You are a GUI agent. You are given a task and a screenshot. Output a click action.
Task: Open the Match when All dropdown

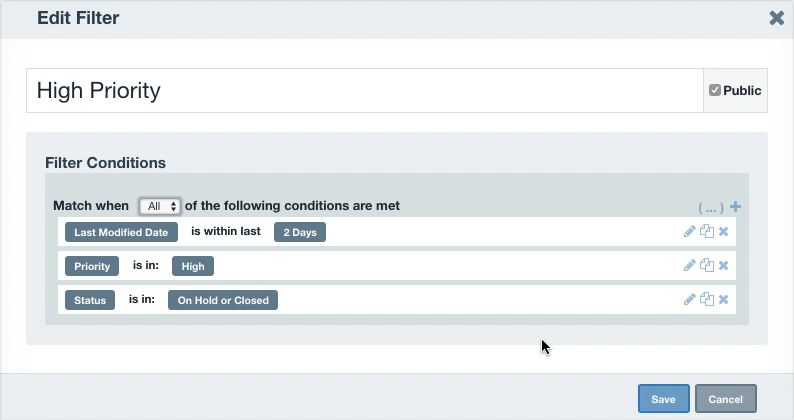pyautogui.click(x=160, y=206)
